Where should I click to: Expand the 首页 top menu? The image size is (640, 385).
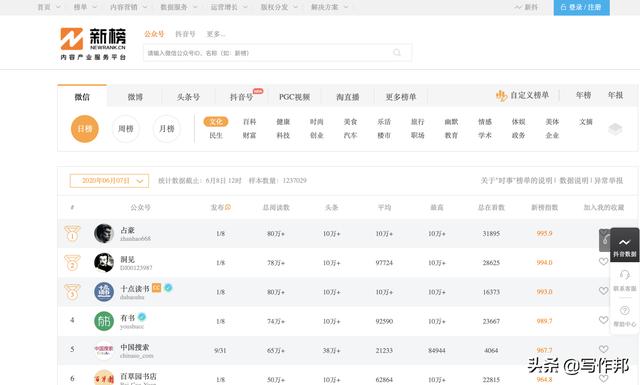point(49,7)
